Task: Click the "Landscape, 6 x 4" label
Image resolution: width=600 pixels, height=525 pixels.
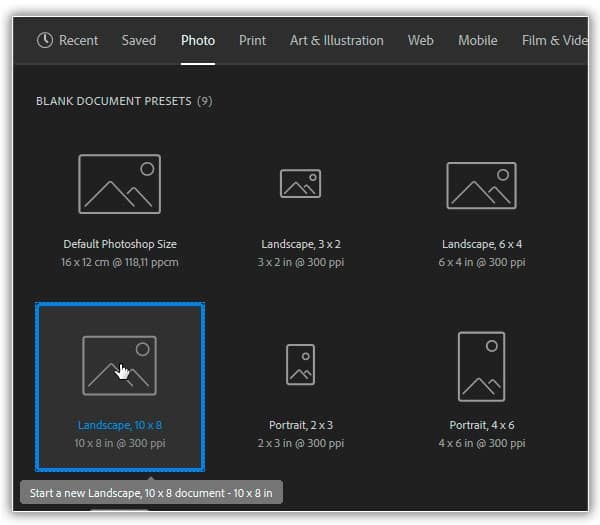Action: tap(482, 244)
